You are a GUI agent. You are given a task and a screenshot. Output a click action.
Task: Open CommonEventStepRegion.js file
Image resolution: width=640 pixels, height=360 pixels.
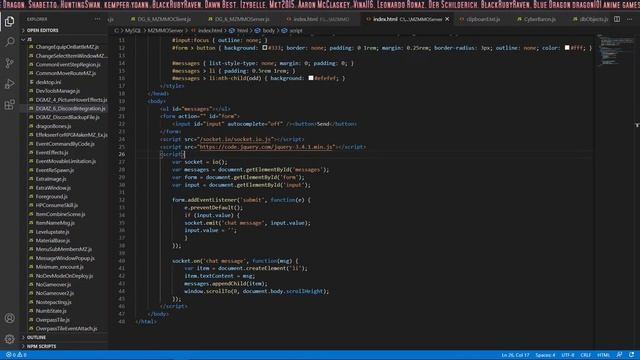(68, 64)
